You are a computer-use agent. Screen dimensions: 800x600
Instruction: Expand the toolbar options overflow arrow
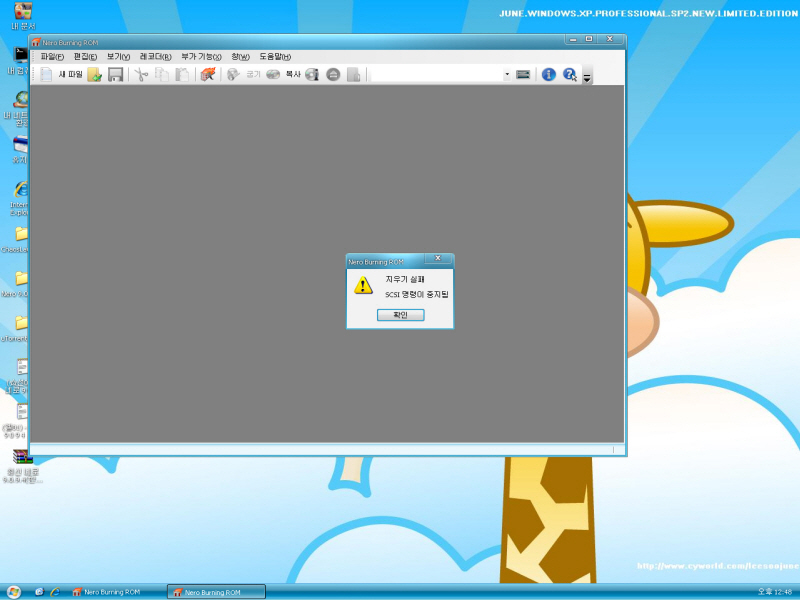click(587, 78)
